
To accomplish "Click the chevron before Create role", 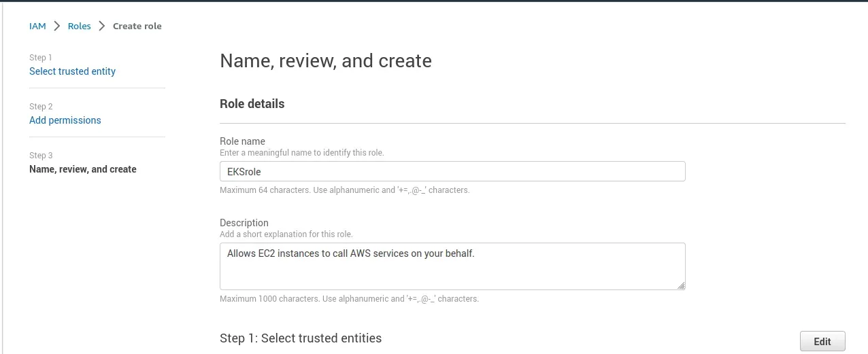I will 102,26.
